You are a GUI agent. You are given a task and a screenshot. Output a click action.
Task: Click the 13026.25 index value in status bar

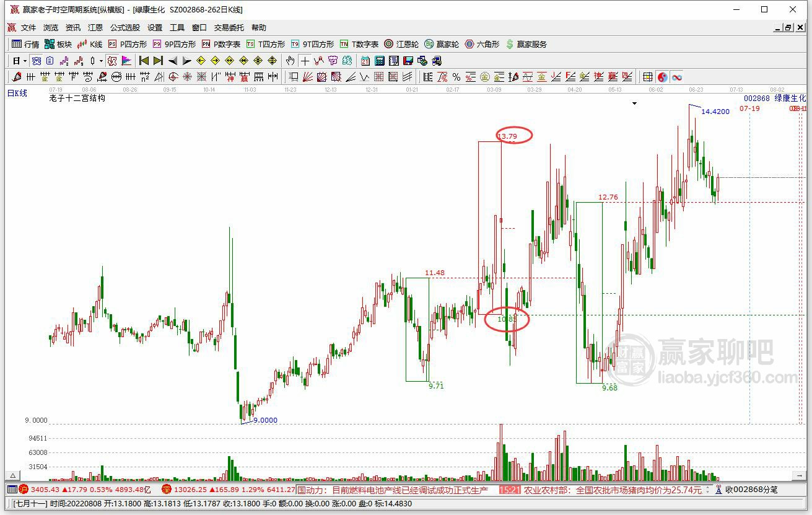tap(190, 490)
